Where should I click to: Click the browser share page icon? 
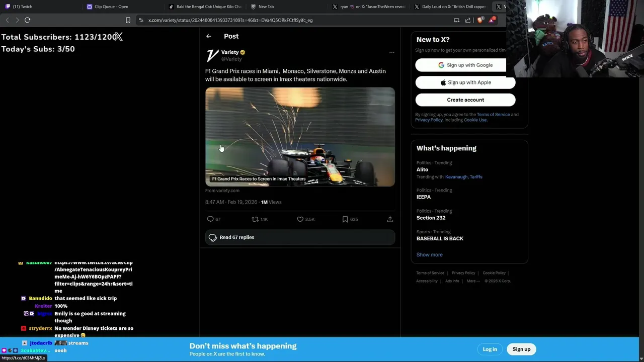(x=468, y=20)
